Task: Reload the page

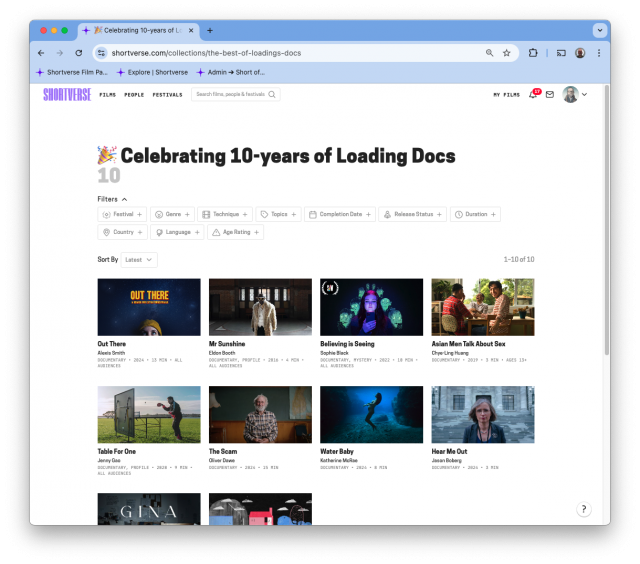Action: click(x=78, y=53)
